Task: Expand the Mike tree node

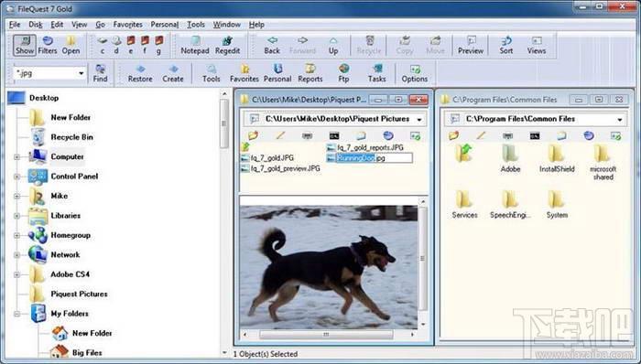Action: tap(16, 197)
